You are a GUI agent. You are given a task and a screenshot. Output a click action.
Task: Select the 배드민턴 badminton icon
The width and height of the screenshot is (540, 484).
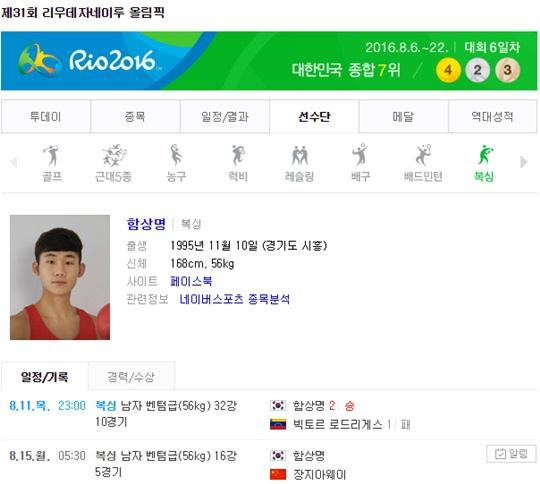pos(423,164)
